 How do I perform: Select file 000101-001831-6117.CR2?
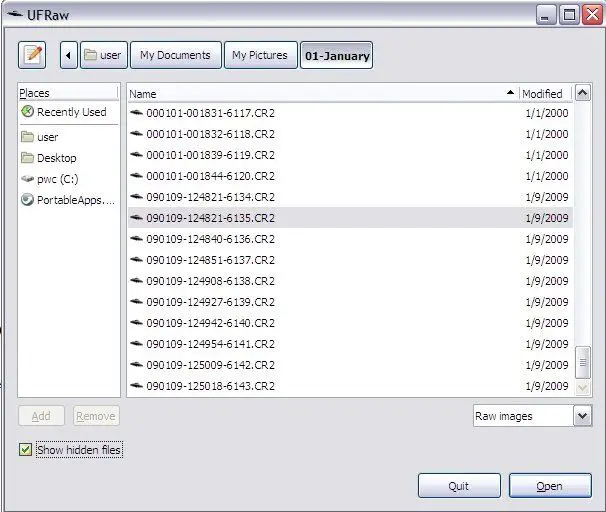pos(350,113)
